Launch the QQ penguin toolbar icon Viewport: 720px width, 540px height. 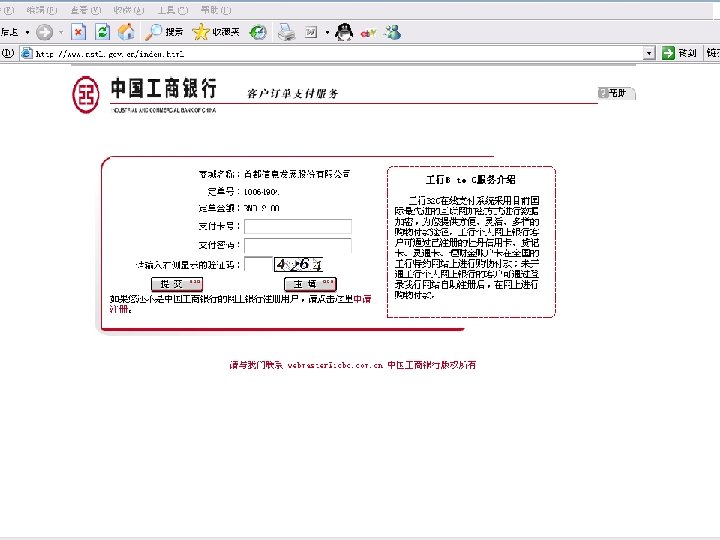344,32
